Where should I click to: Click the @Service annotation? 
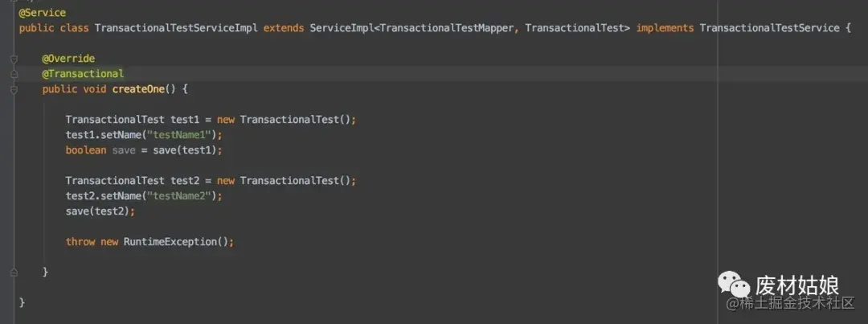click(x=42, y=13)
